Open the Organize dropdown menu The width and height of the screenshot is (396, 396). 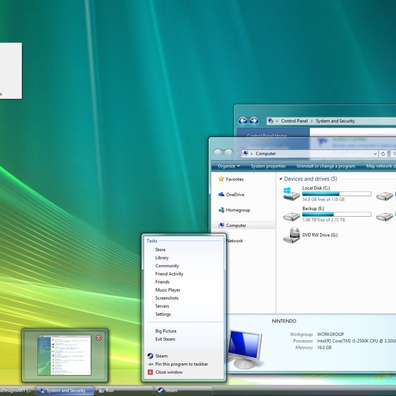(x=229, y=166)
